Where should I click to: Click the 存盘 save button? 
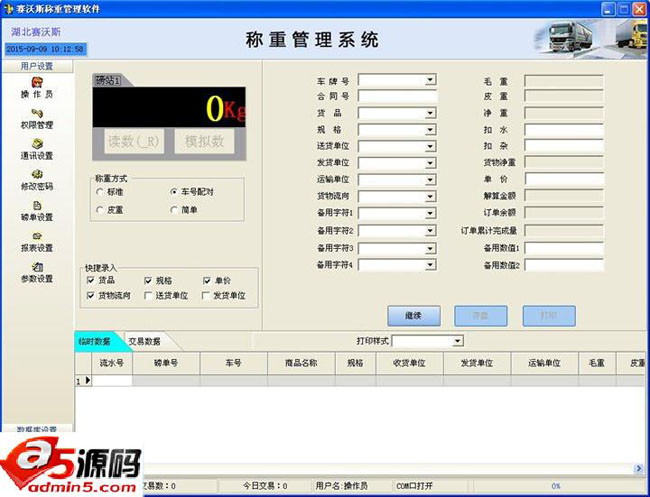(481, 316)
